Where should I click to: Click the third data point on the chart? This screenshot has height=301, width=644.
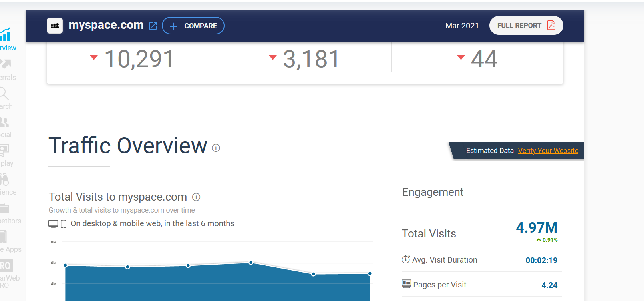click(x=188, y=266)
